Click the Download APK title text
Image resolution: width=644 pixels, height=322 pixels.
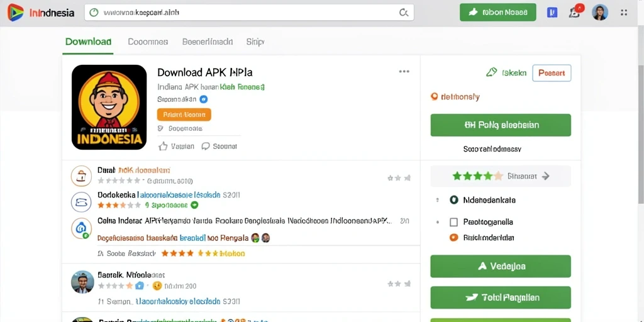pyautogui.click(x=205, y=72)
